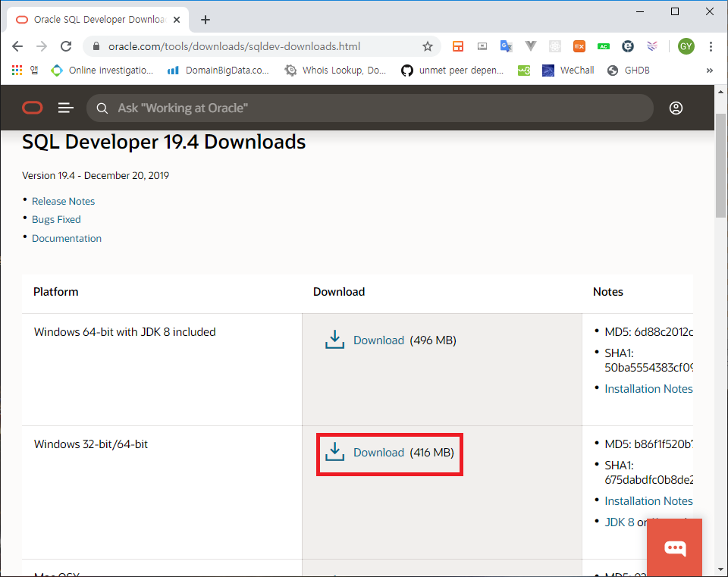Click the "Version 19.4 - December 20, 2019" text

(96, 175)
